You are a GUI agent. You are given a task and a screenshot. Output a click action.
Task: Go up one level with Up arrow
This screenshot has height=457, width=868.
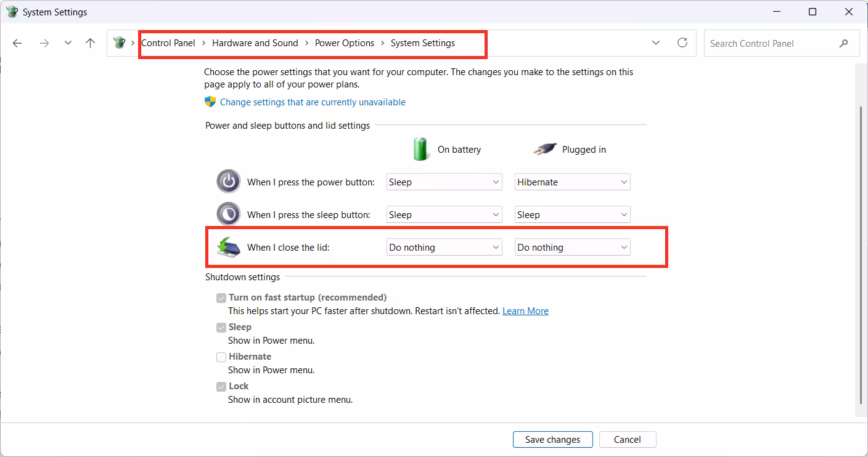point(91,43)
